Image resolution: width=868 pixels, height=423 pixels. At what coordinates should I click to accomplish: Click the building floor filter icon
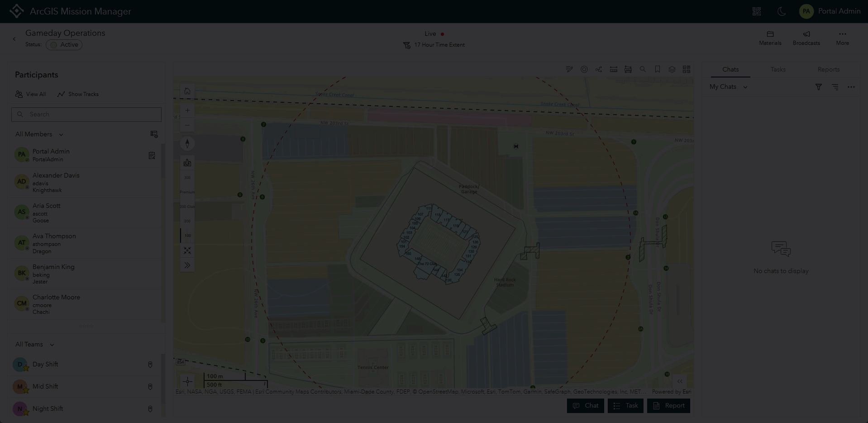(187, 163)
